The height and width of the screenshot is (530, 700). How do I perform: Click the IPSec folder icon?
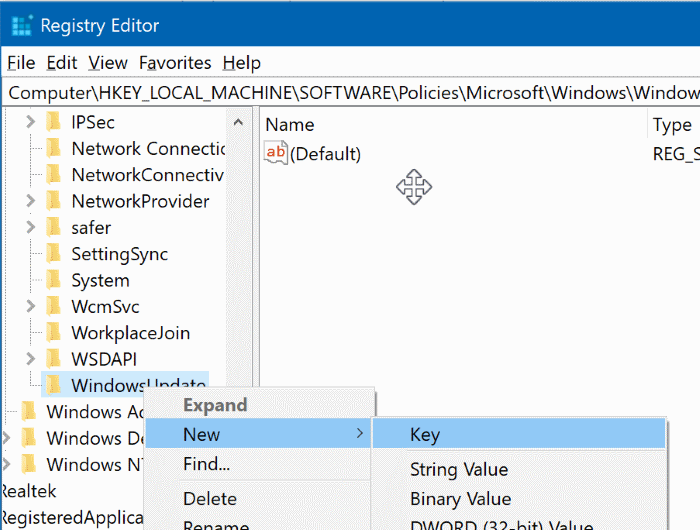tap(54, 122)
